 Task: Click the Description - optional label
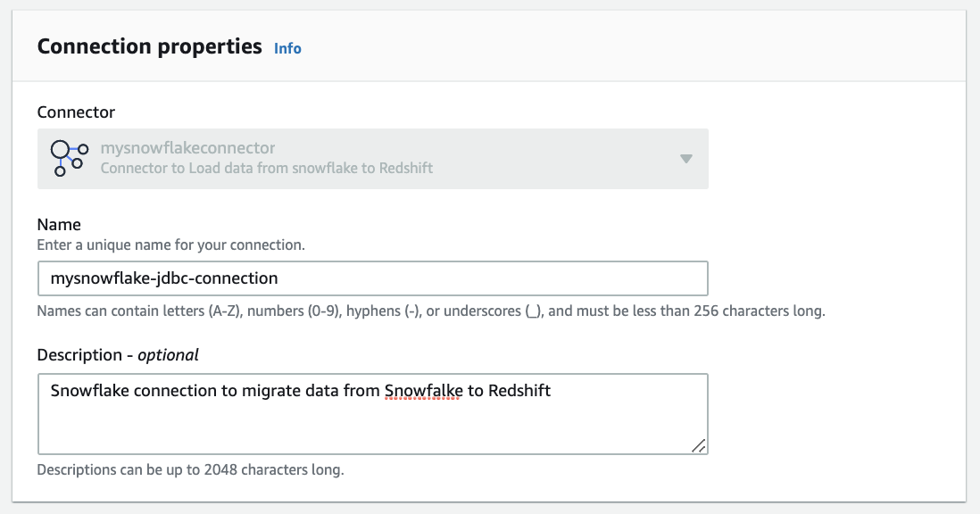point(118,355)
